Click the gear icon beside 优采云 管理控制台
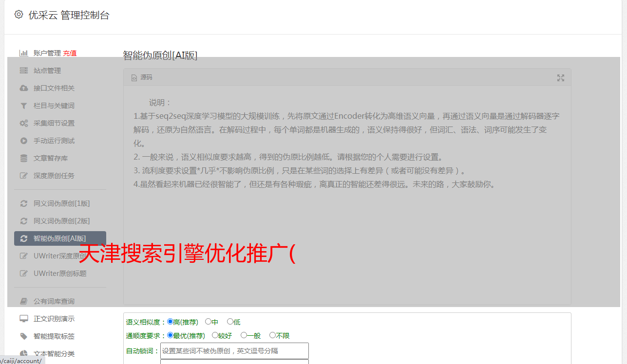This screenshot has height=364, width=627. [19, 15]
